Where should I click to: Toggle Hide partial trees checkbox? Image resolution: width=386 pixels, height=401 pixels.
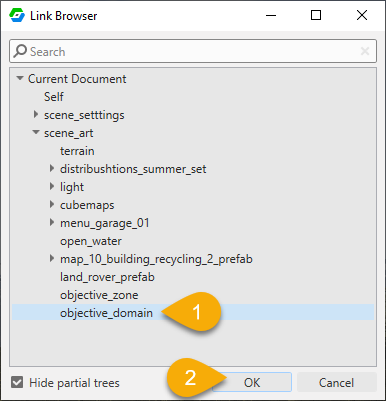(x=17, y=382)
